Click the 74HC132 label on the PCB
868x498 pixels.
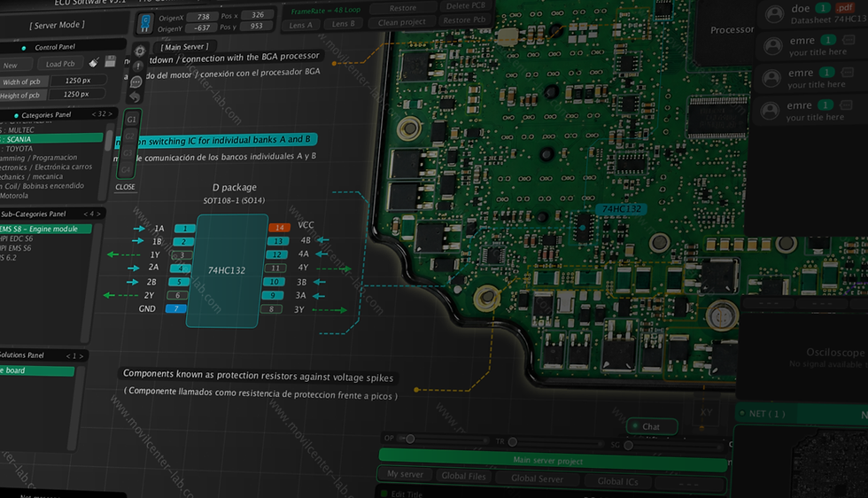click(621, 209)
